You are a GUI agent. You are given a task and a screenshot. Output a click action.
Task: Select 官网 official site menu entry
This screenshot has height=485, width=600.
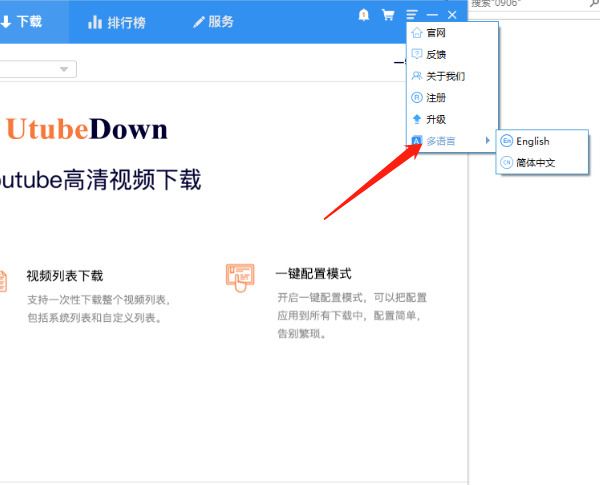click(453, 33)
